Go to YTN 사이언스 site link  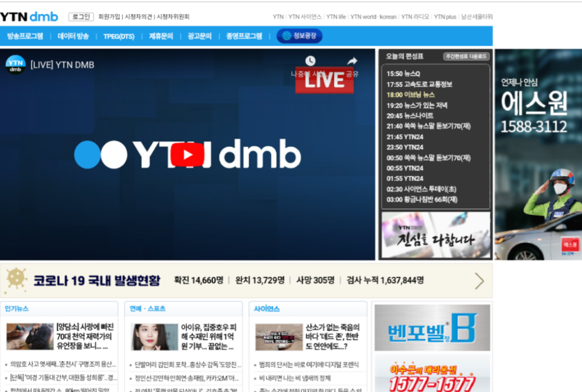[x=305, y=16]
